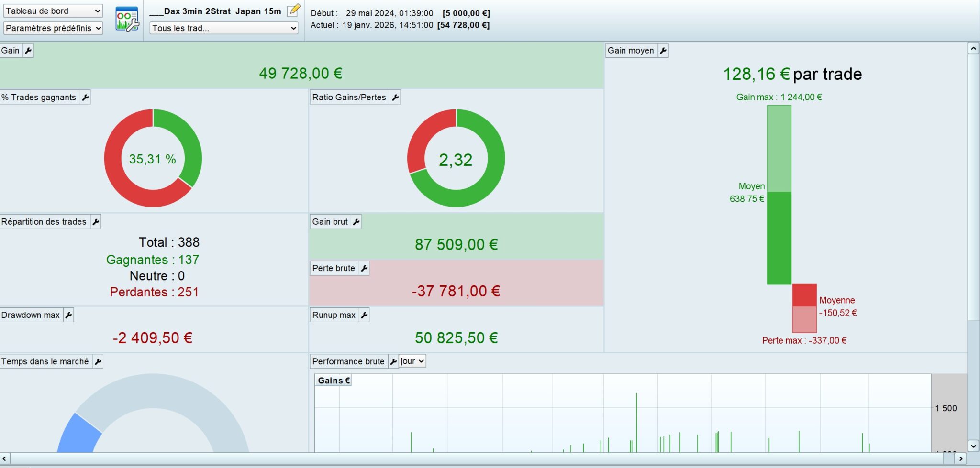Click vertical scrollbar down arrow
This screenshot has width=980, height=468.
[x=973, y=446]
